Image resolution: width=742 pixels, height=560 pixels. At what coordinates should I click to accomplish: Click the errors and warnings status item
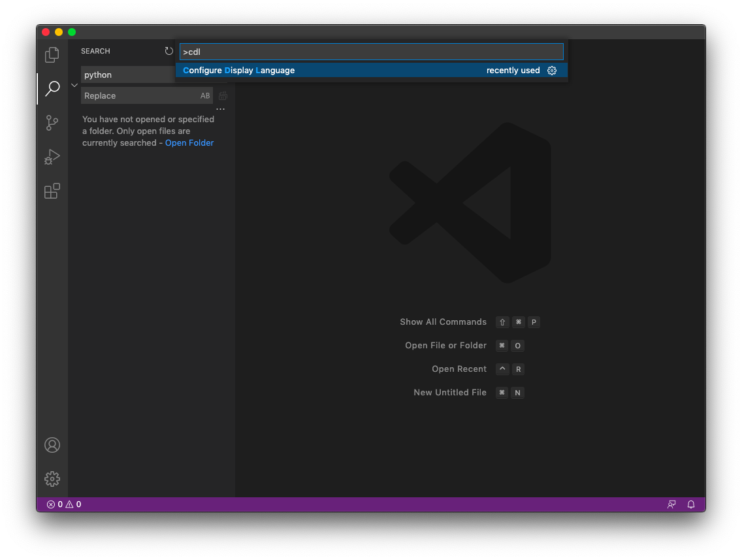coord(64,504)
